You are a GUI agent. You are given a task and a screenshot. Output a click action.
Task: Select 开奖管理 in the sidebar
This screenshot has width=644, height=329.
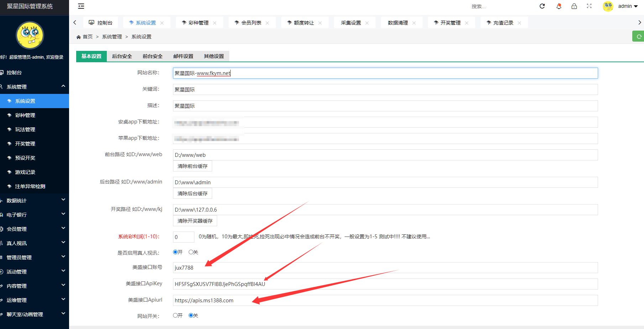click(x=25, y=143)
